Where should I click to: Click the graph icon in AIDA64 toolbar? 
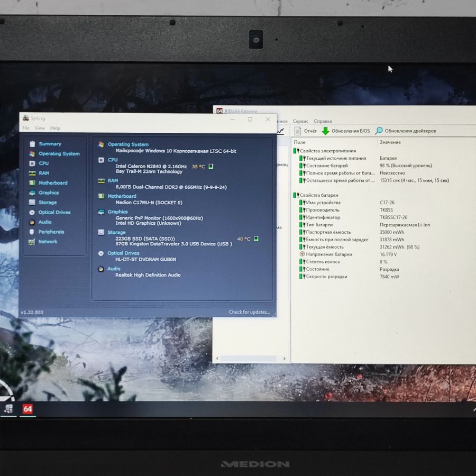coord(281,131)
